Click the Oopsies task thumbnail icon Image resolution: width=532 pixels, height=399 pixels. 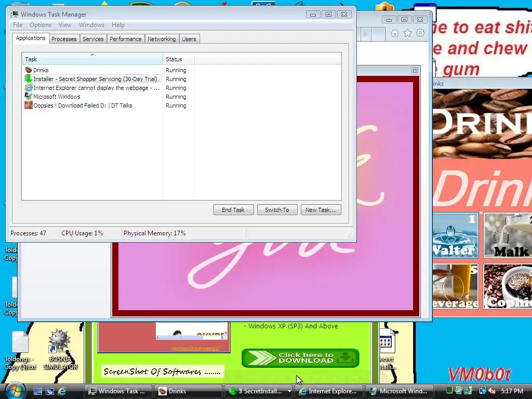tap(29, 105)
